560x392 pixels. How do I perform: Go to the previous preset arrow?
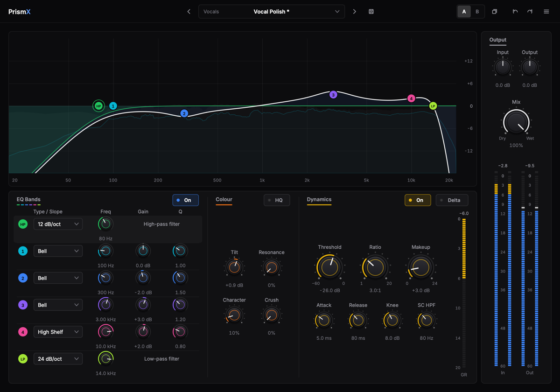click(189, 12)
